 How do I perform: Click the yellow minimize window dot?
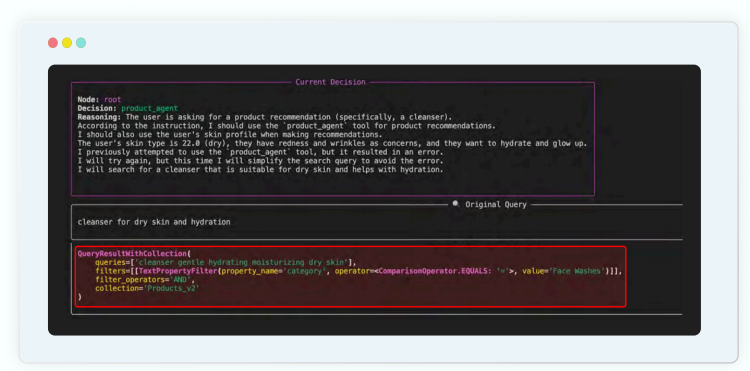click(x=67, y=43)
